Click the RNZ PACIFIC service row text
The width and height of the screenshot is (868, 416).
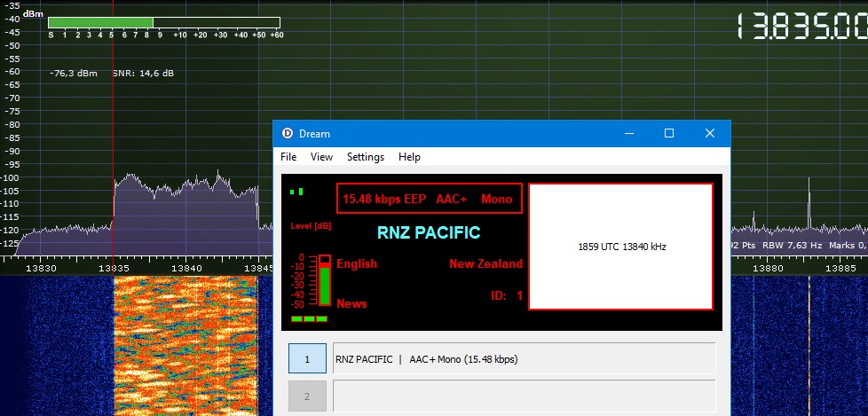(426, 359)
